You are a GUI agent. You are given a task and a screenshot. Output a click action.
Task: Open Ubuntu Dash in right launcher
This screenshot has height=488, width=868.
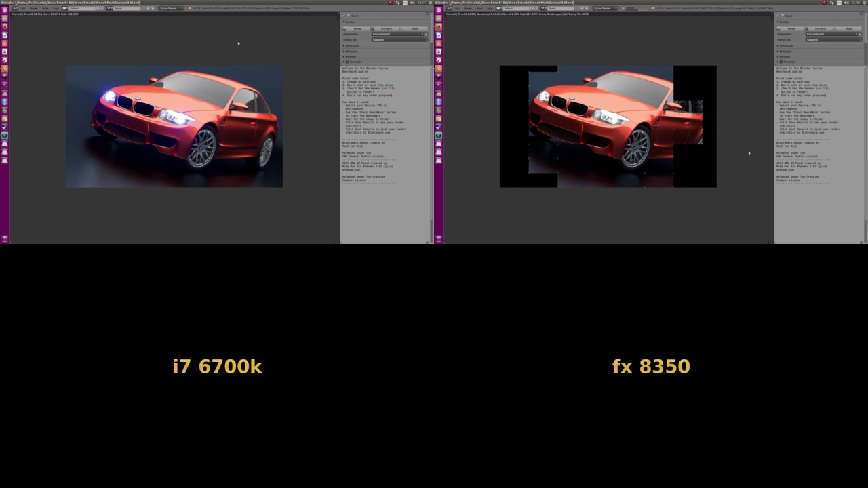(439, 9)
